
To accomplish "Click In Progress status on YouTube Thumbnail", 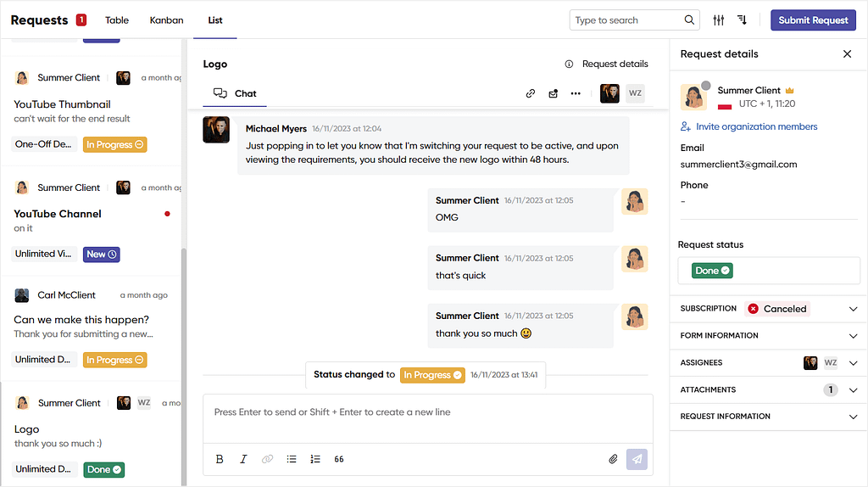I will (114, 144).
